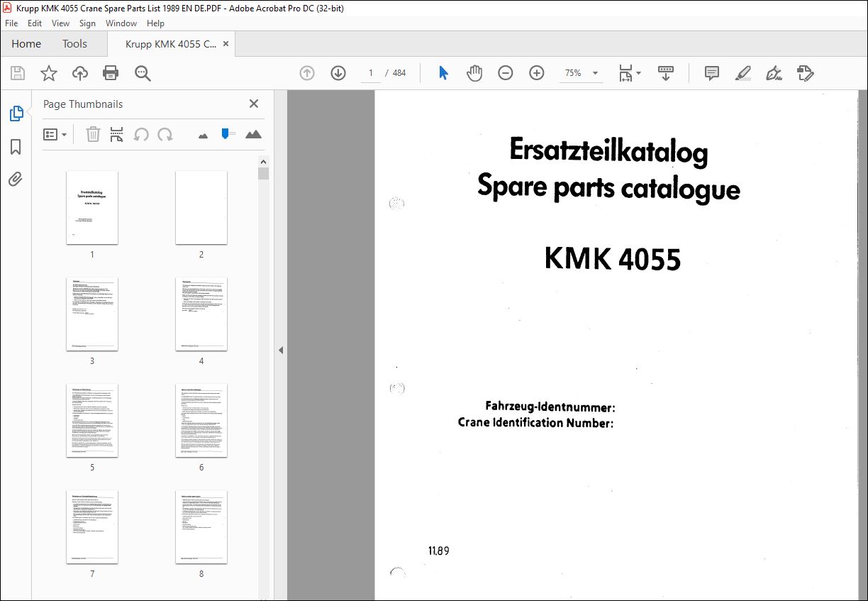
Task: Open the View menu
Action: 60,23
